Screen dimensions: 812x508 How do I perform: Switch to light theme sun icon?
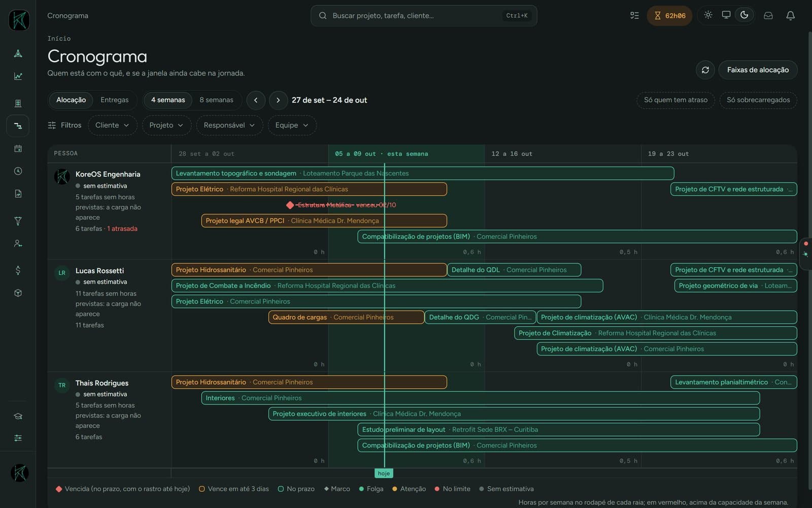708,15
